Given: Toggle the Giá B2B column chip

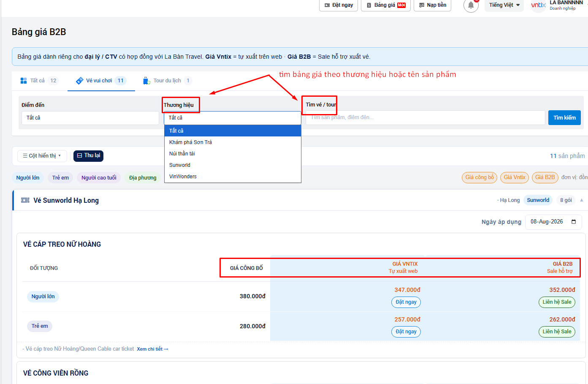Looking at the screenshot, I should tap(545, 177).
